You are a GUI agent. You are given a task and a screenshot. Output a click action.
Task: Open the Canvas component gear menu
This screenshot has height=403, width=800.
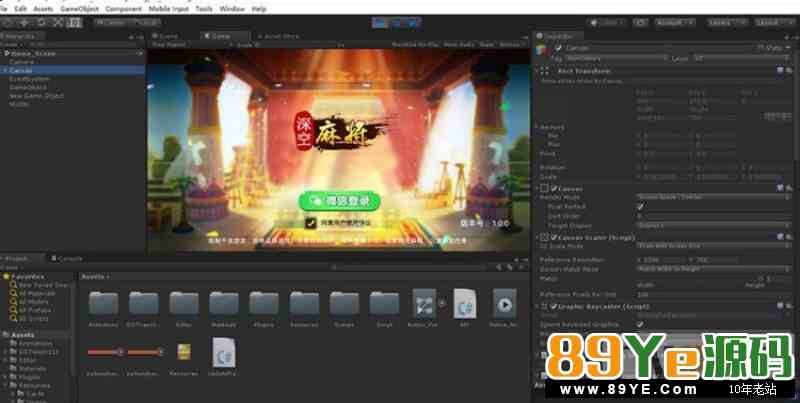(x=788, y=188)
